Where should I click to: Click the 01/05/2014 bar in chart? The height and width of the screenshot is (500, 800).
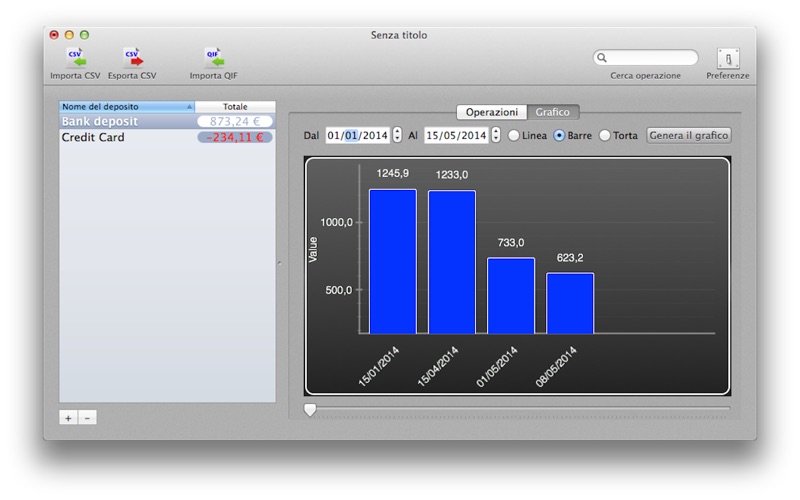pos(511,296)
